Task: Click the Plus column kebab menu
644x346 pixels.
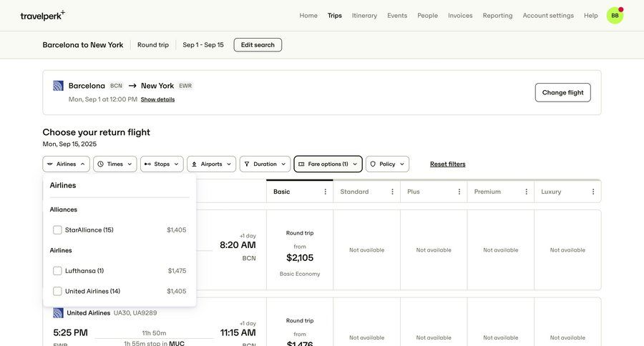Action: 459,192
